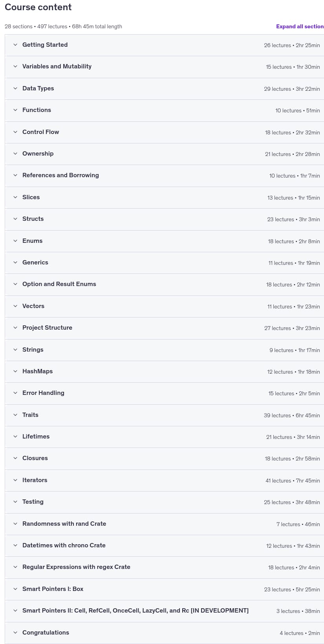The height and width of the screenshot is (644, 324).
Task: Expand Regular Expressions with regex Crate
Action: [164, 567]
